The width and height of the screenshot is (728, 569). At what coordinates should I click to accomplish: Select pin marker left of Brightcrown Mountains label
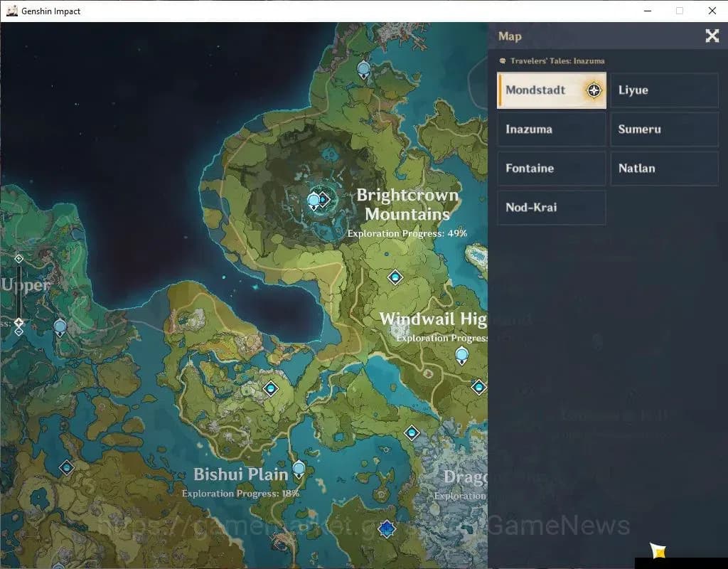tap(314, 201)
